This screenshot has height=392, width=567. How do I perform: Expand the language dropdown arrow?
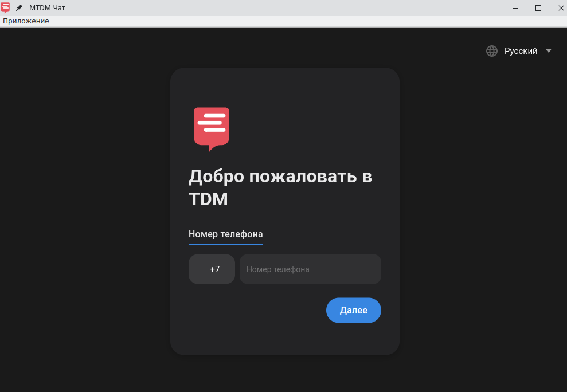coord(549,51)
